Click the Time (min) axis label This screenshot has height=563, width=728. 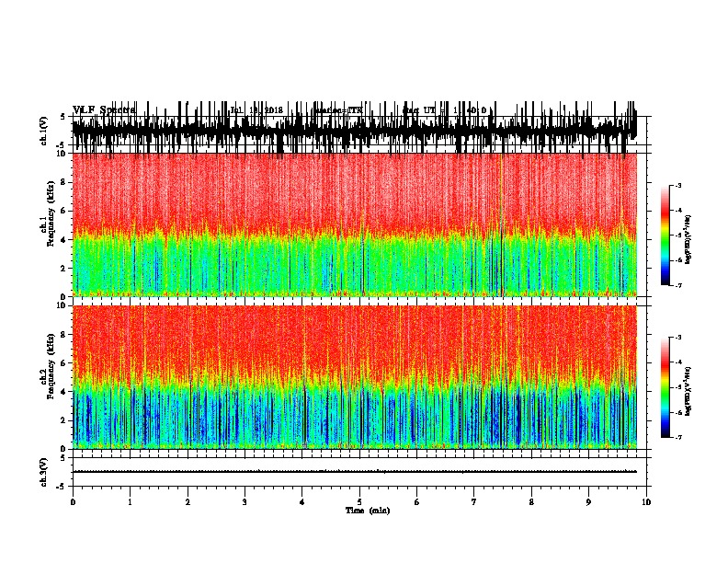pos(368,511)
